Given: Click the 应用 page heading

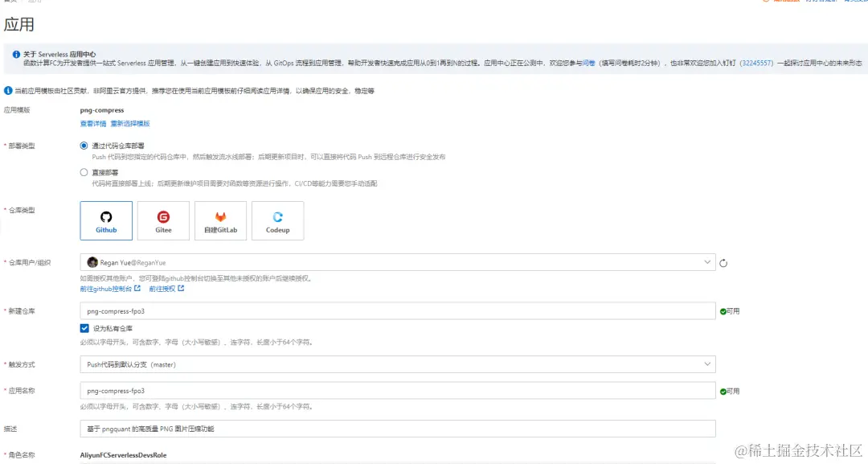Looking at the screenshot, I should (18, 24).
